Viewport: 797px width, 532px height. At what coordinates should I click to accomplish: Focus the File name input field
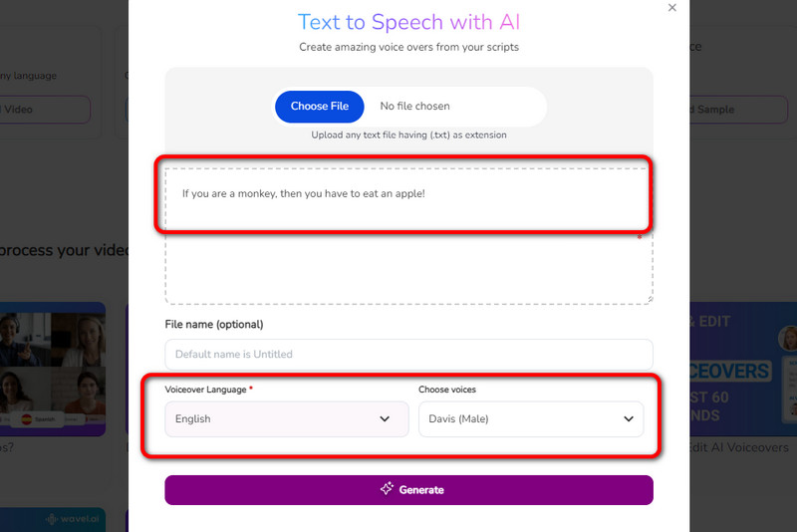click(408, 354)
